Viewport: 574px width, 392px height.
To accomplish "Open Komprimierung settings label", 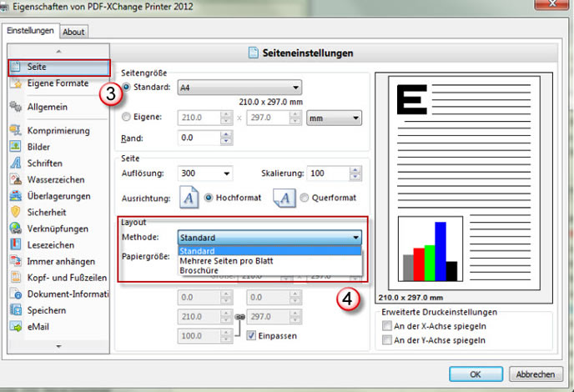I will [58, 131].
